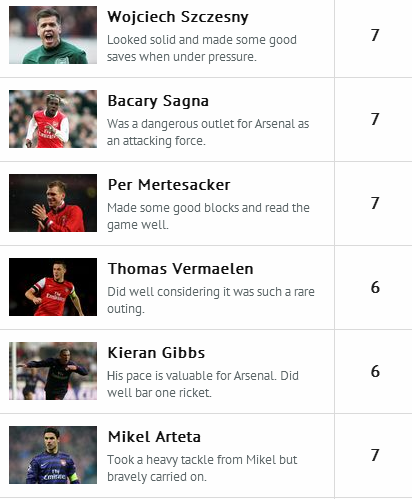This screenshot has height=499, width=412.
Task: Select Arteta's rating number 7
Action: pyautogui.click(x=375, y=455)
